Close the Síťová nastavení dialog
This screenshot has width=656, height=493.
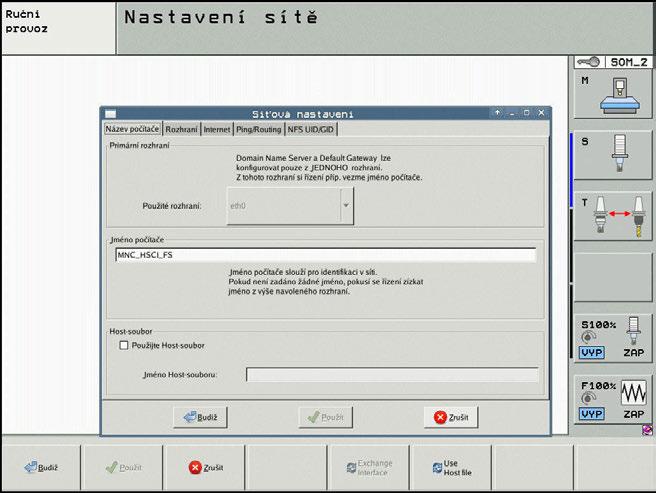(x=541, y=113)
